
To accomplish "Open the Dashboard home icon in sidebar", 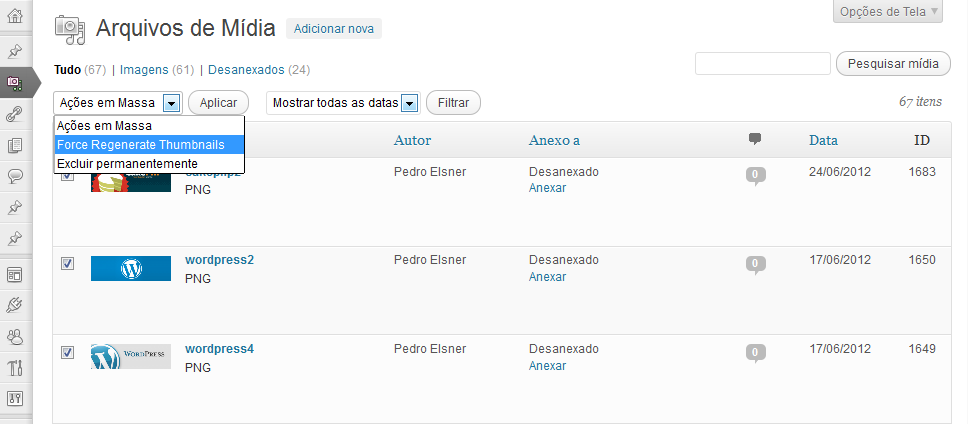I will [15, 17].
